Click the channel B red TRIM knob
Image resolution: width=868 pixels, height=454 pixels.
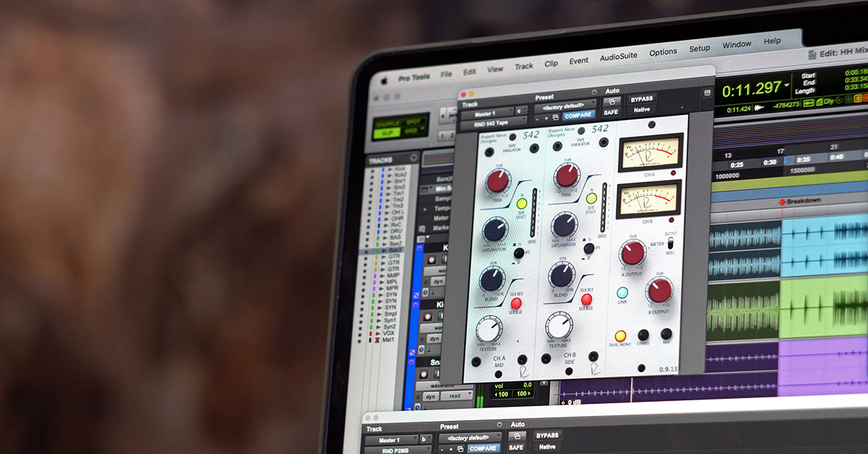click(x=567, y=175)
